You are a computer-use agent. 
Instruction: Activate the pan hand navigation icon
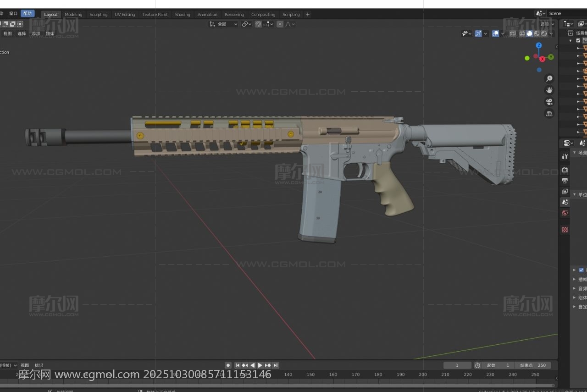(x=549, y=90)
